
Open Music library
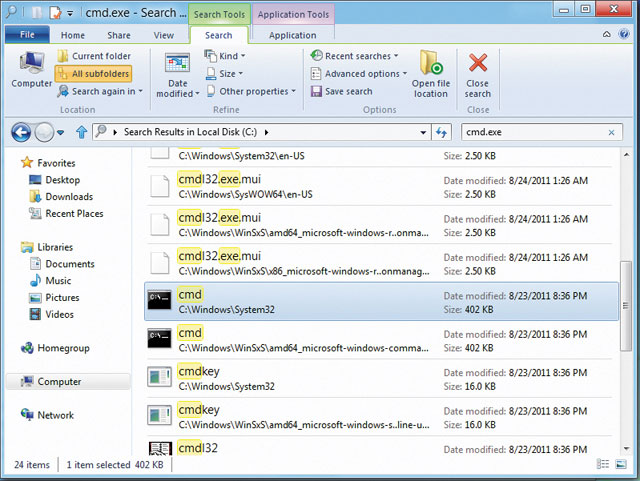(x=50, y=281)
